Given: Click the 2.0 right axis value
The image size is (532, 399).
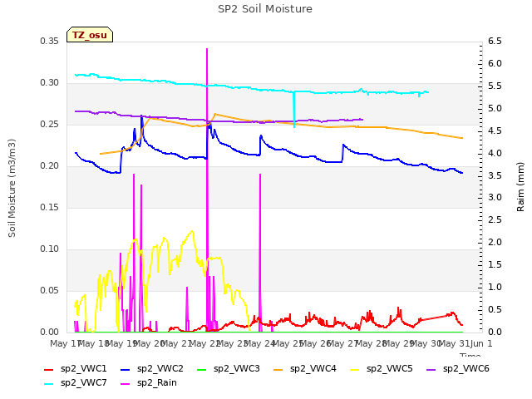Looking at the screenshot, I should coord(495,243).
